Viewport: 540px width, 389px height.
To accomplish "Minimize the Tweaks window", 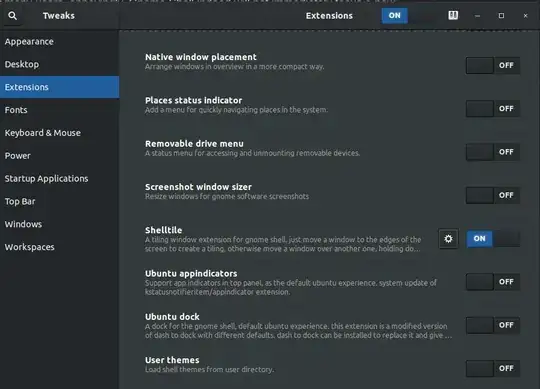I will point(477,16).
